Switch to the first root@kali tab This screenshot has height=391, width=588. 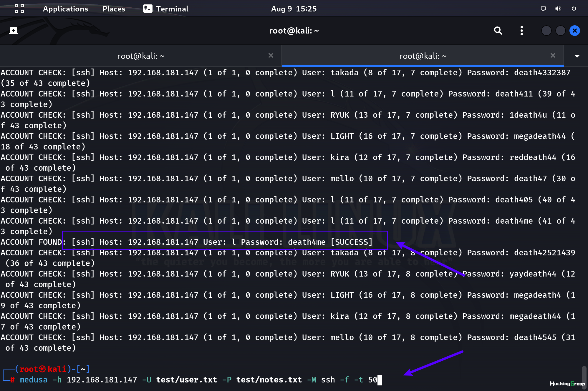[x=141, y=56]
